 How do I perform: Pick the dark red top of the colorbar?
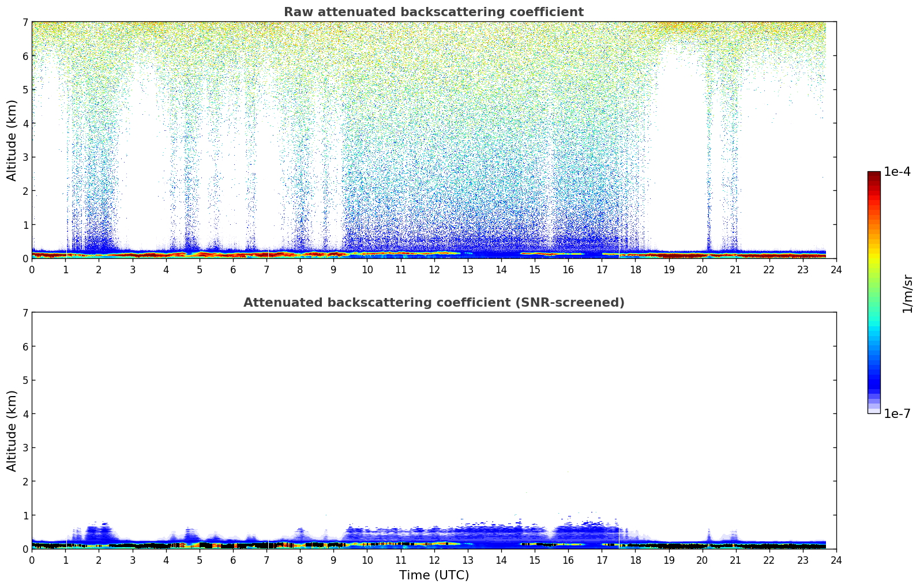[873, 176]
